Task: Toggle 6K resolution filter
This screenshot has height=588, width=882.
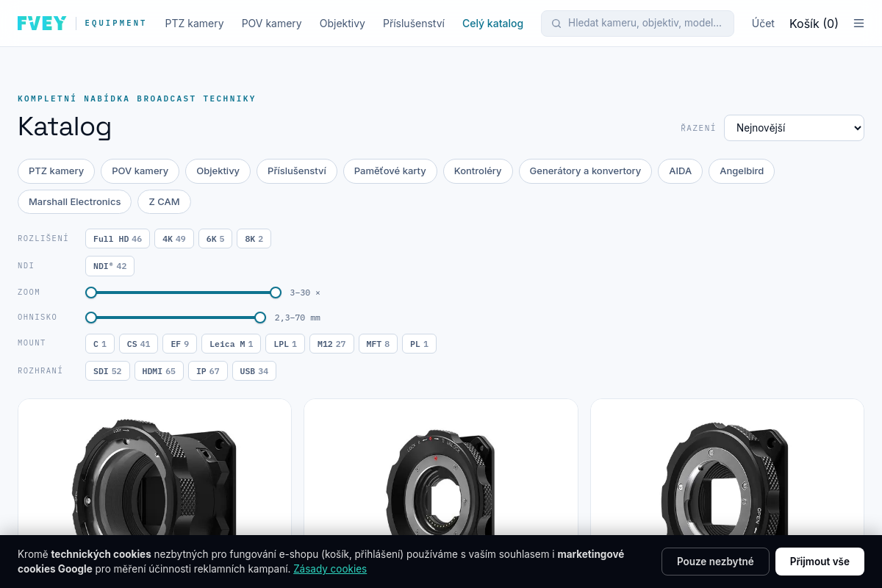Action: point(215,239)
